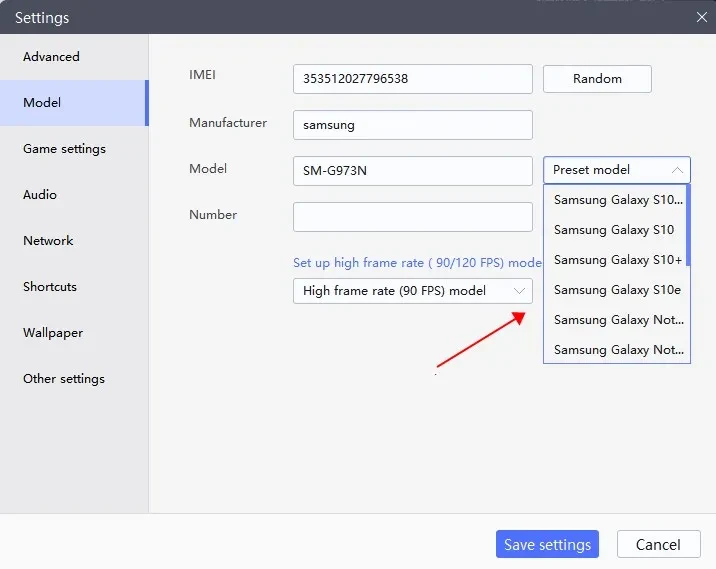Image resolution: width=716 pixels, height=569 pixels.
Task: Pick the last Samsung Galaxy Not... preset
Action: tap(615, 350)
